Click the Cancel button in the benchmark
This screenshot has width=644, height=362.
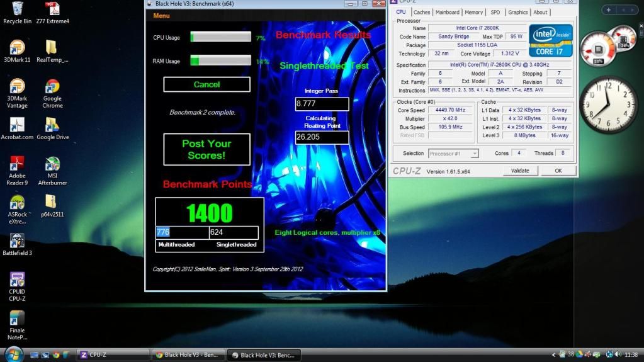tap(206, 84)
